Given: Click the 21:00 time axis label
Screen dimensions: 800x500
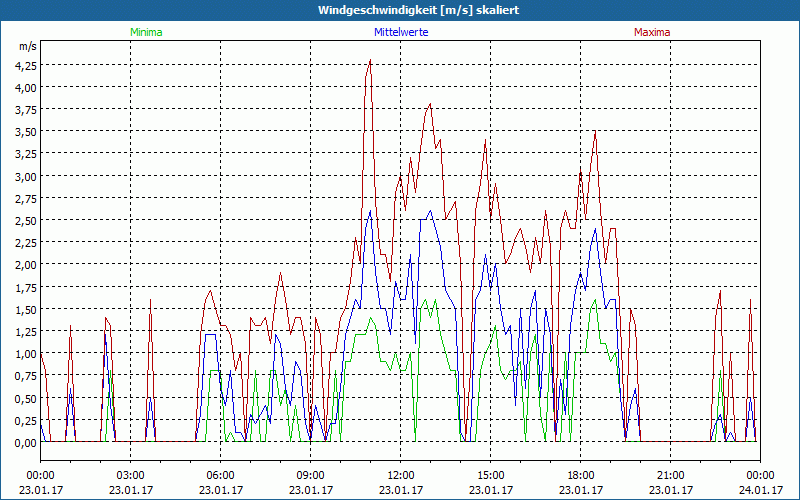Looking at the screenshot, I should coord(670,476).
